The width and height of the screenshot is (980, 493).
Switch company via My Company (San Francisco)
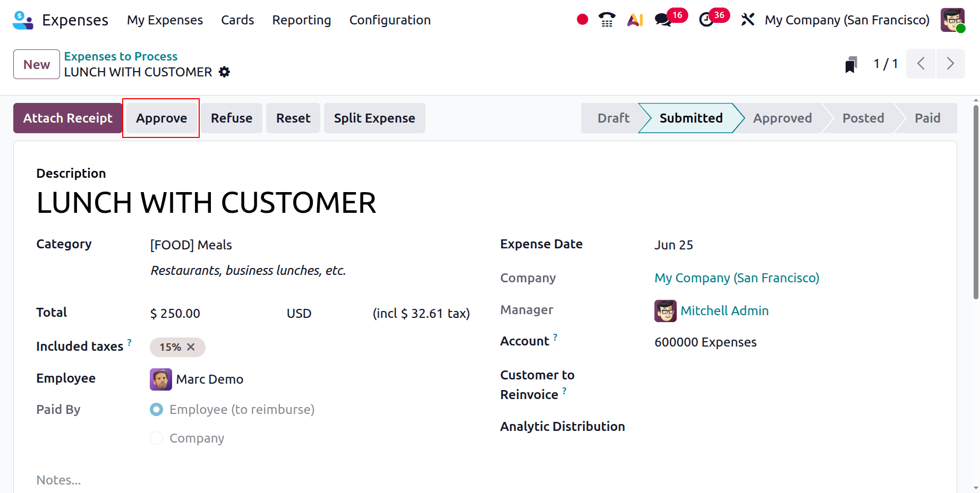click(x=847, y=20)
